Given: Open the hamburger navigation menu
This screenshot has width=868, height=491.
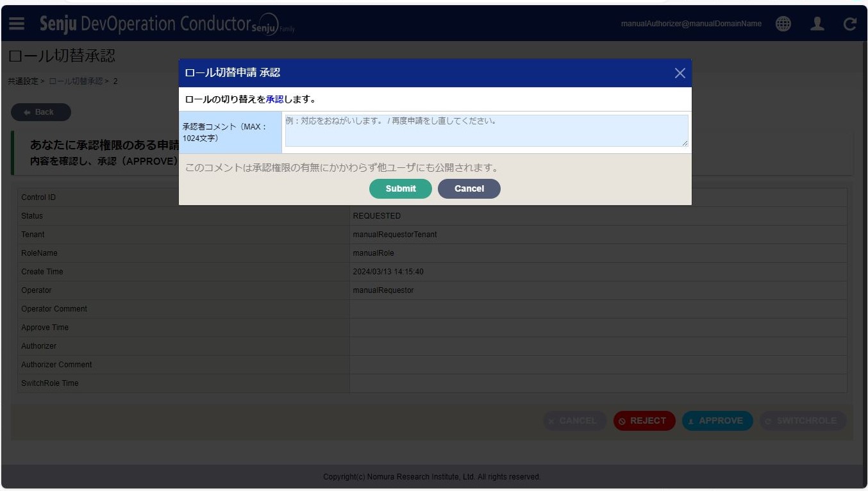Looking at the screenshot, I should [17, 24].
